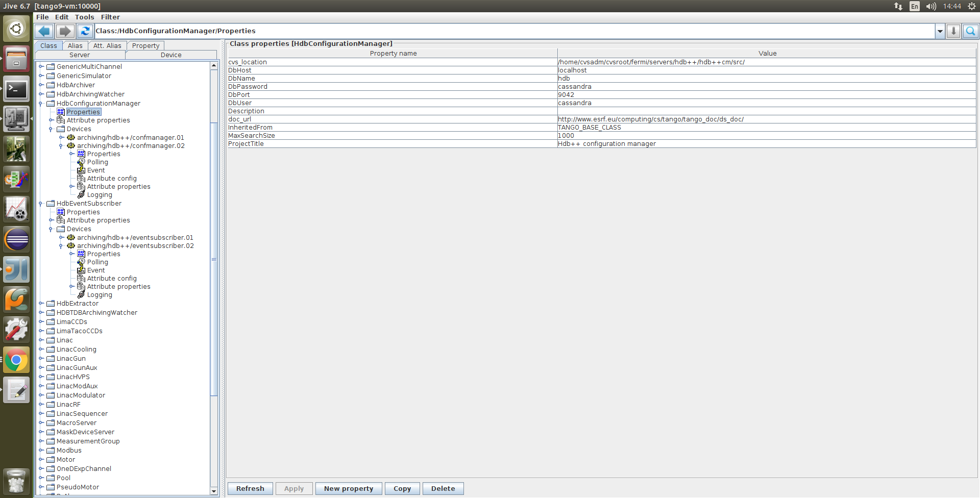
Task: Select the LinacSequencer class in tree
Action: 82,414
